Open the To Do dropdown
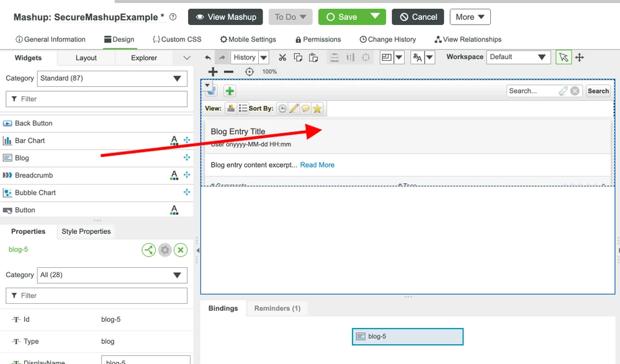Viewport: 620px width, 364px height. (290, 17)
